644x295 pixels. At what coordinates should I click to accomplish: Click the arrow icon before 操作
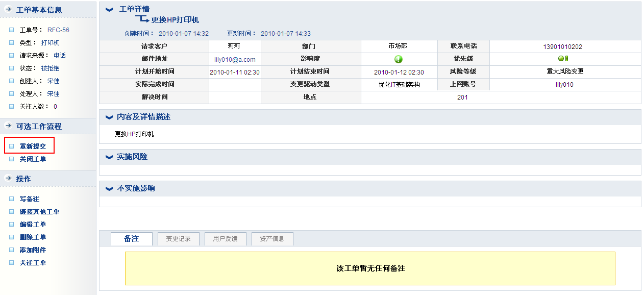pos(8,179)
